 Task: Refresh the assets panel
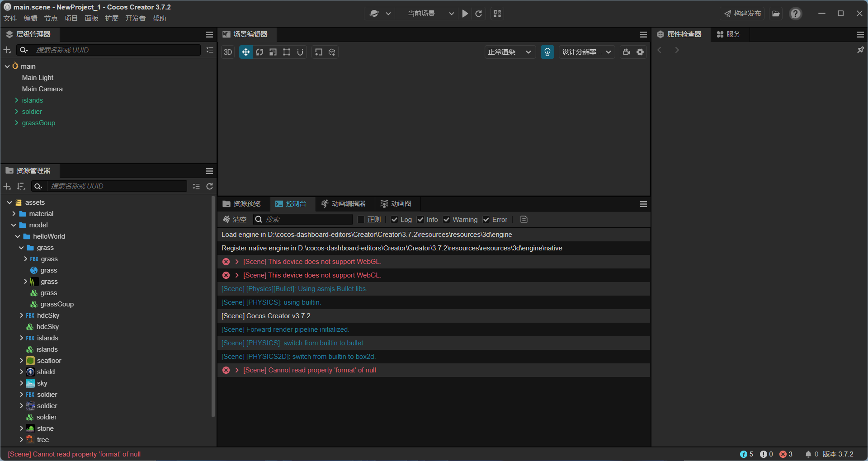pyautogui.click(x=210, y=186)
